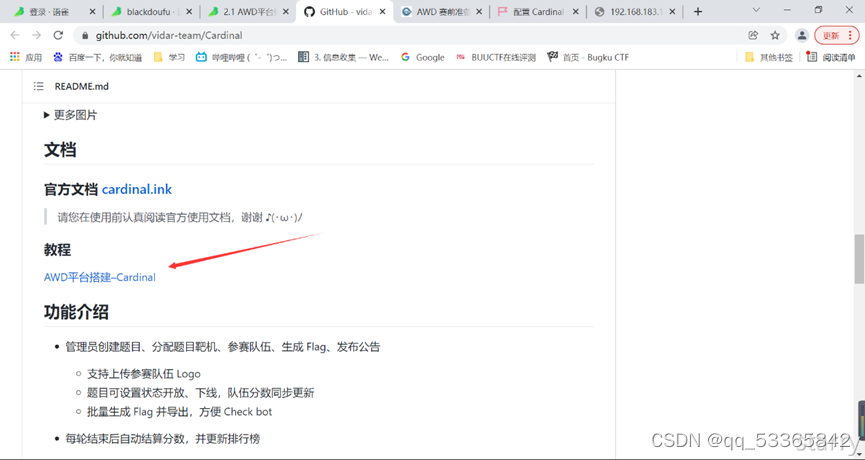Close the AWD 赛前准备 tab
This screenshot has height=460, width=865.
[478, 12]
